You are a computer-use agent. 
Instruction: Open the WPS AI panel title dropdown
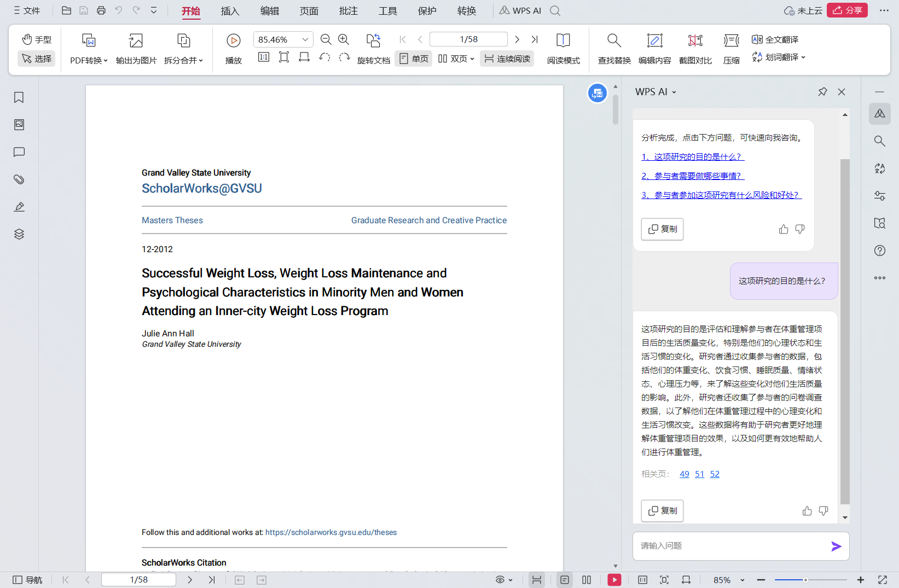coord(674,92)
